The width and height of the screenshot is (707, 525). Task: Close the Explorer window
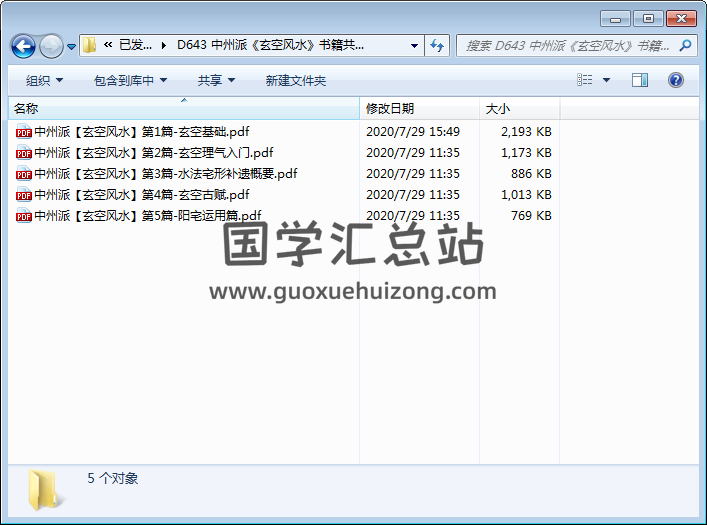[681, 19]
